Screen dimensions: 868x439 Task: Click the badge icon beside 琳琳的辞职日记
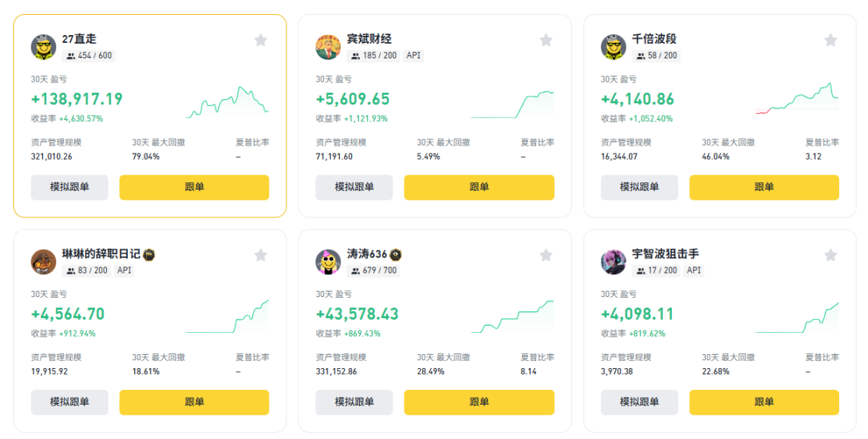tap(149, 255)
